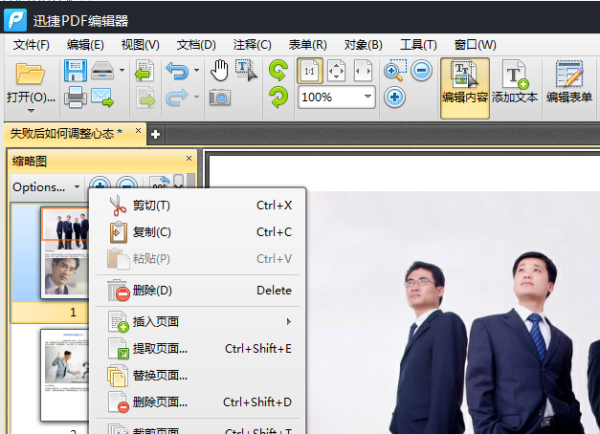Expand the scanner dropdown arrow
The height and width of the screenshot is (434, 600).
[x=122, y=70]
